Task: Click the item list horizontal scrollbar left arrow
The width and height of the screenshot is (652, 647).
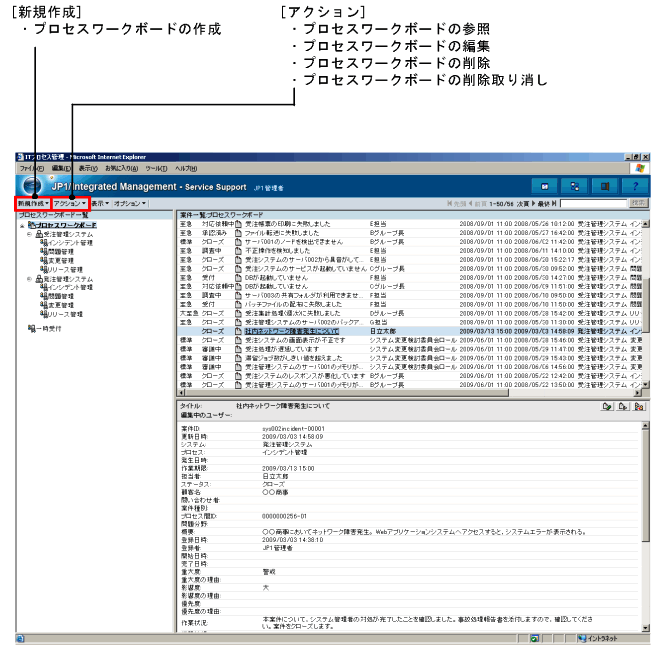Action: coord(181,393)
